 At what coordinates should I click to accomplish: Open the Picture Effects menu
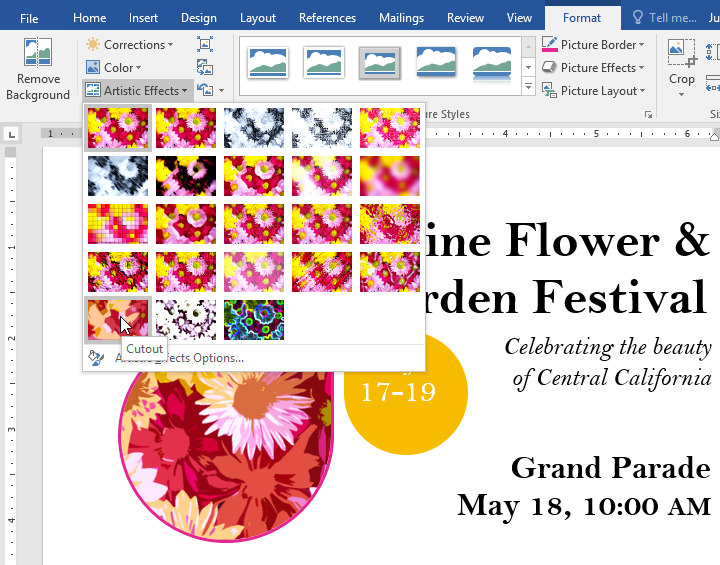tap(594, 67)
